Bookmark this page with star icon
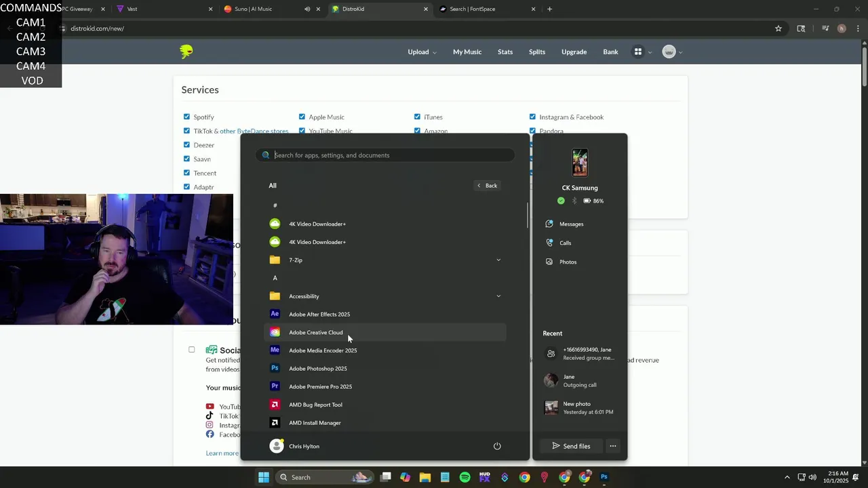The width and height of the screenshot is (868, 488). click(778, 28)
